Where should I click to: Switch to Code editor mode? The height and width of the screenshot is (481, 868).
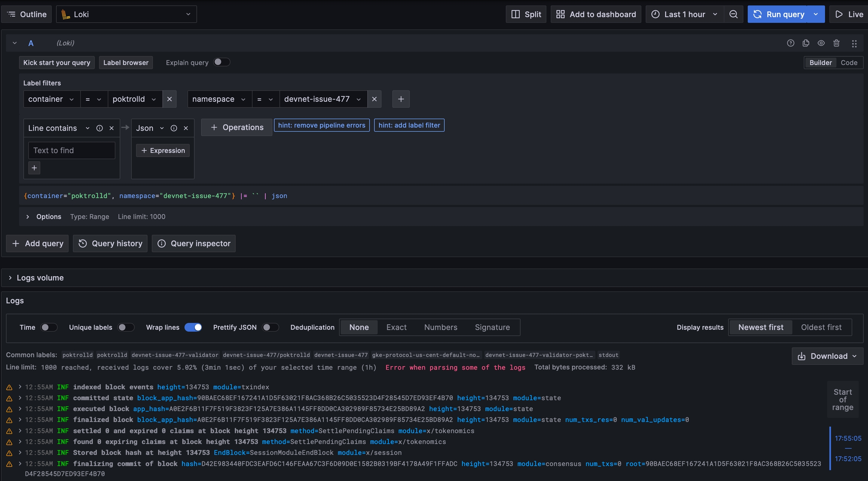coord(849,63)
